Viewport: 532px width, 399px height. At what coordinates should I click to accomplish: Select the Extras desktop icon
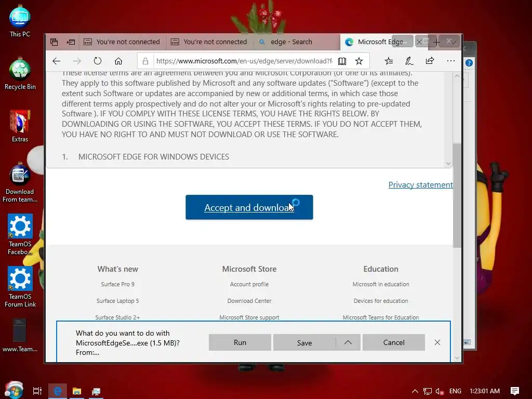20,126
